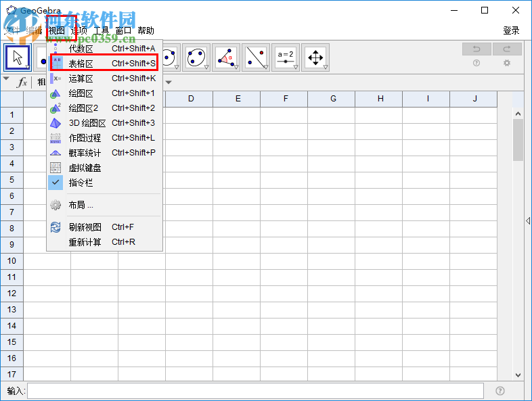532x401 pixels.
Task: Uncheck 指令栏 input bar option
Action: (x=104, y=183)
